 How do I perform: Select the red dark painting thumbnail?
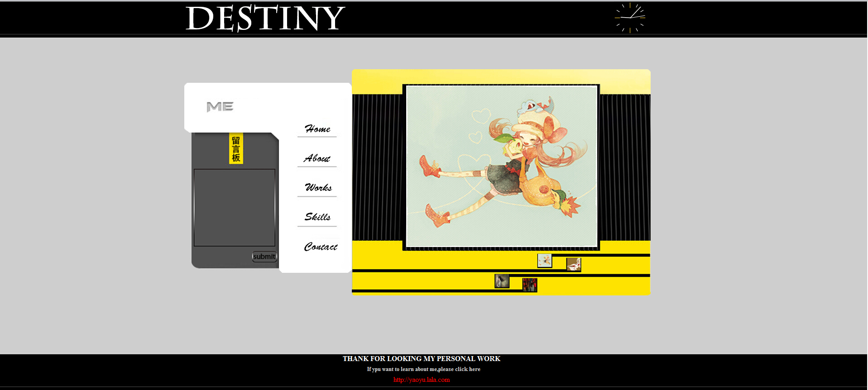click(530, 285)
